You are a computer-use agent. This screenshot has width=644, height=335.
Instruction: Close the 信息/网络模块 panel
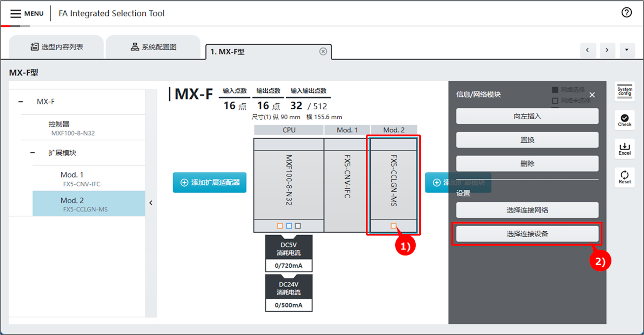[x=592, y=95]
